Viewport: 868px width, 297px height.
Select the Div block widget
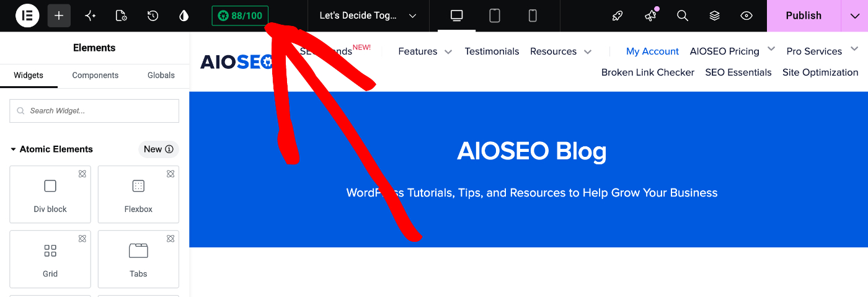pos(50,194)
